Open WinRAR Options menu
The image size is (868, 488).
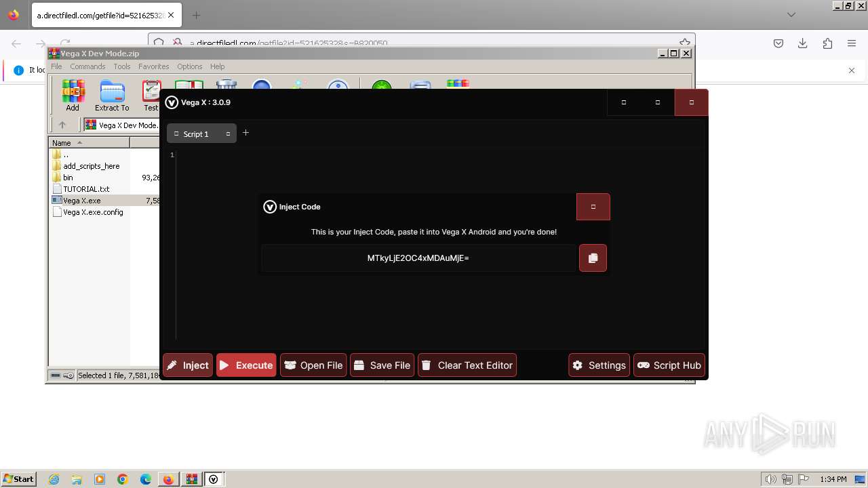tap(190, 66)
